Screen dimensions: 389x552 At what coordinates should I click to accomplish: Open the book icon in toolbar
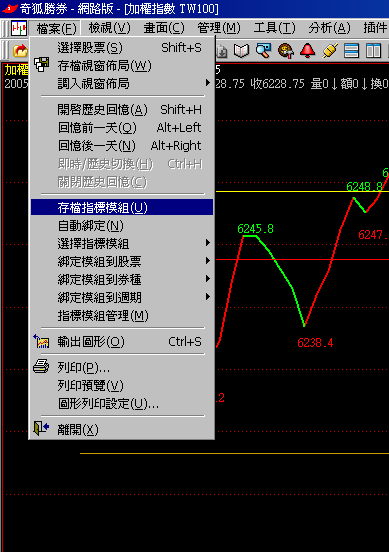point(241,51)
